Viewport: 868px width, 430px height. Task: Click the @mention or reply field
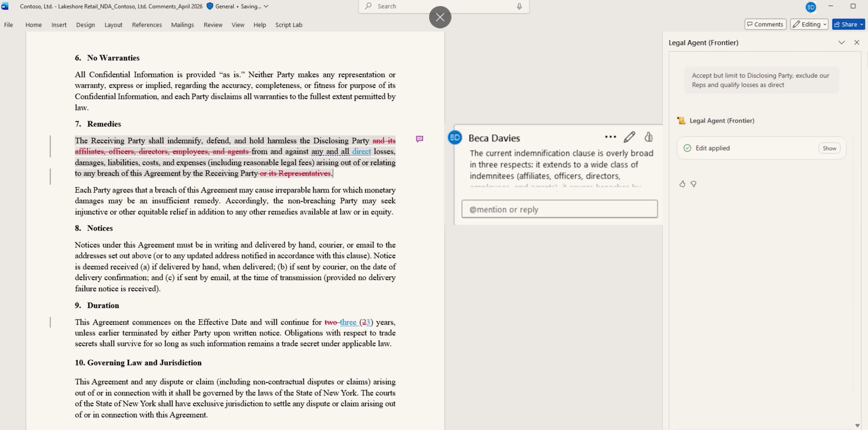coord(559,209)
